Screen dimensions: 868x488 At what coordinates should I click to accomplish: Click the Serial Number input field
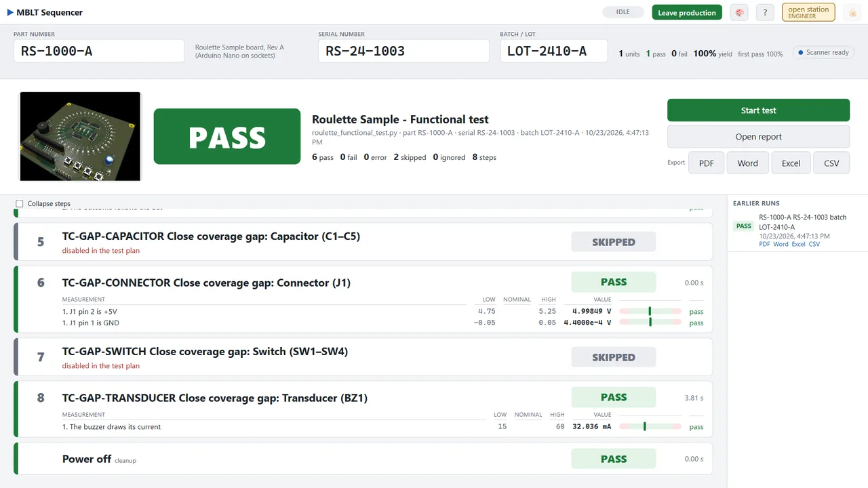tap(403, 51)
